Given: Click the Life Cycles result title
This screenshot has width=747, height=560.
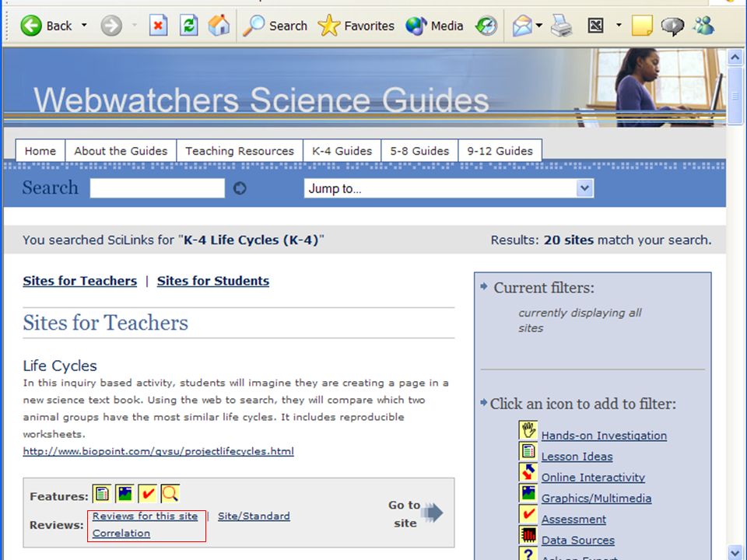Looking at the screenshot, I should coord(60,366).
